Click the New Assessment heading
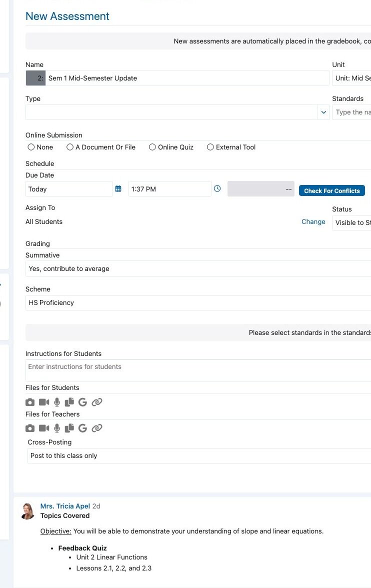 tap(67, 16)
